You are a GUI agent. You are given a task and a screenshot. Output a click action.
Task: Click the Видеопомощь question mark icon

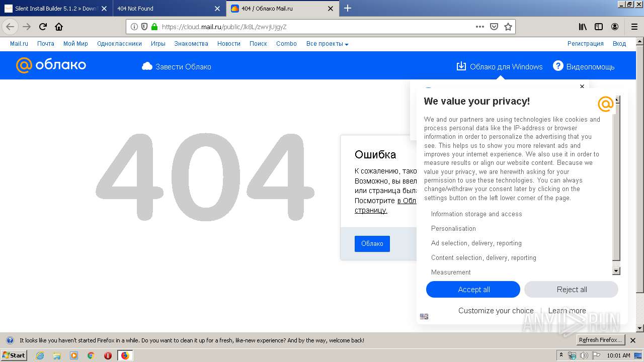(558, 66)
